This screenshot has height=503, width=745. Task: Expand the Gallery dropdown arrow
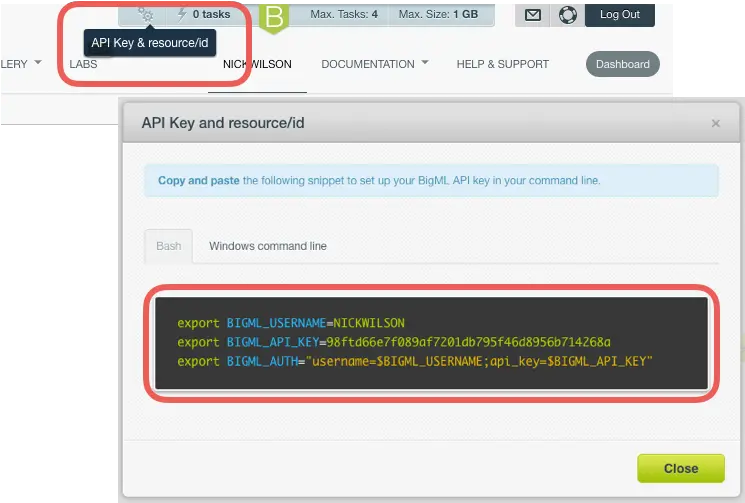click(x=38, y=63)
